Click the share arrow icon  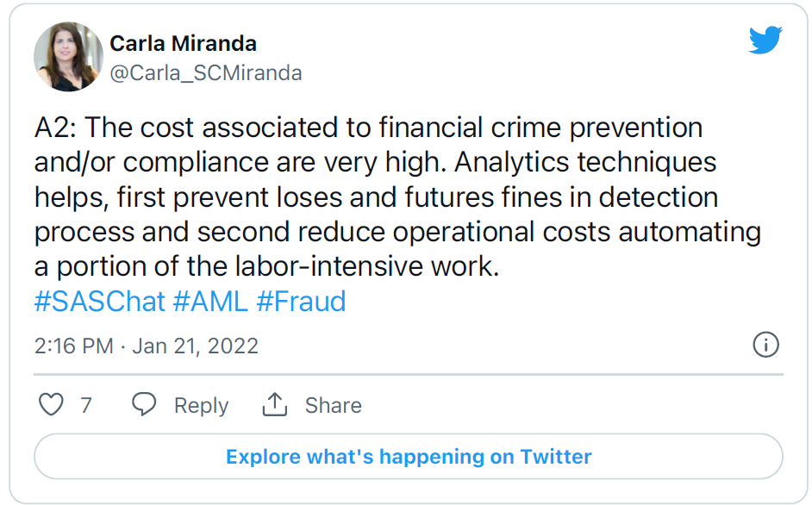(x=274, y=404)
